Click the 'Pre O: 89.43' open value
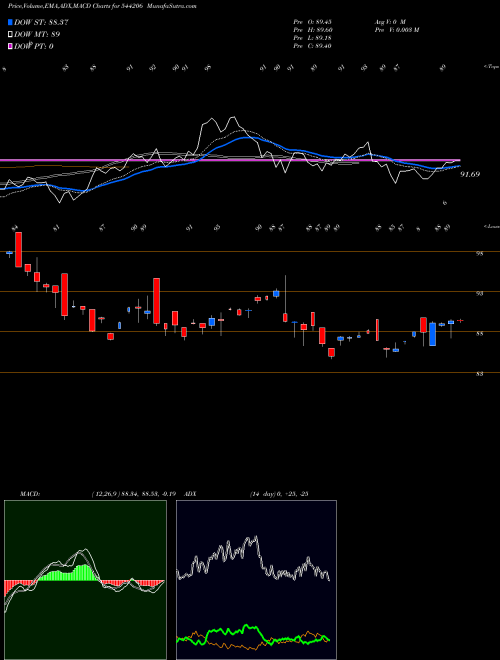 (x=313, y=22)
